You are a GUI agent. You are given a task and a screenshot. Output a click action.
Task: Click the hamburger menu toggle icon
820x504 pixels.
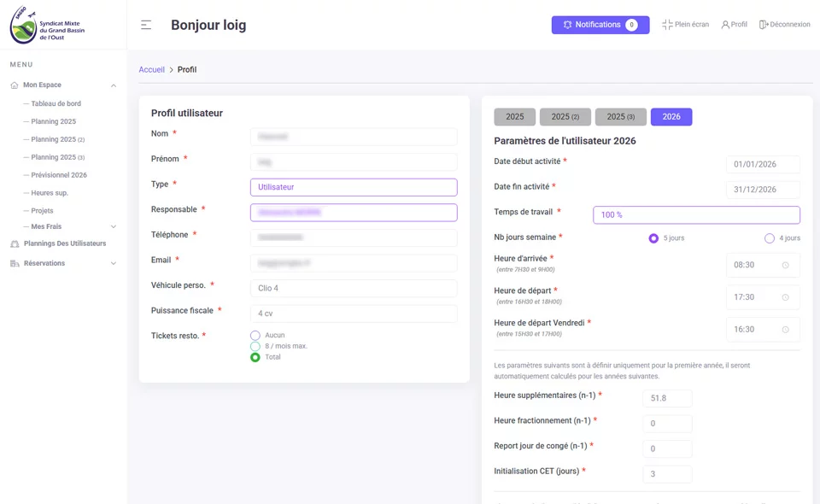[x=146, y=25]
